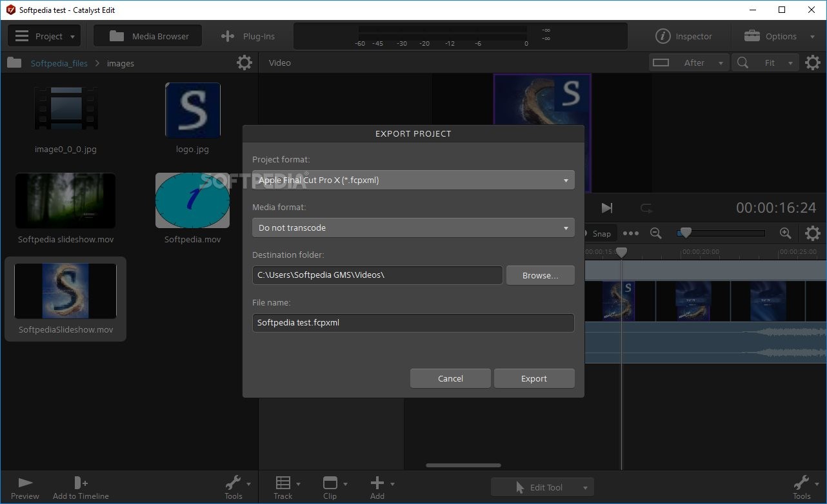The width and height of the screenshot is (827, 504).
Task: Click the horizontal timeline scrollbar
Action: coord(463,465)
